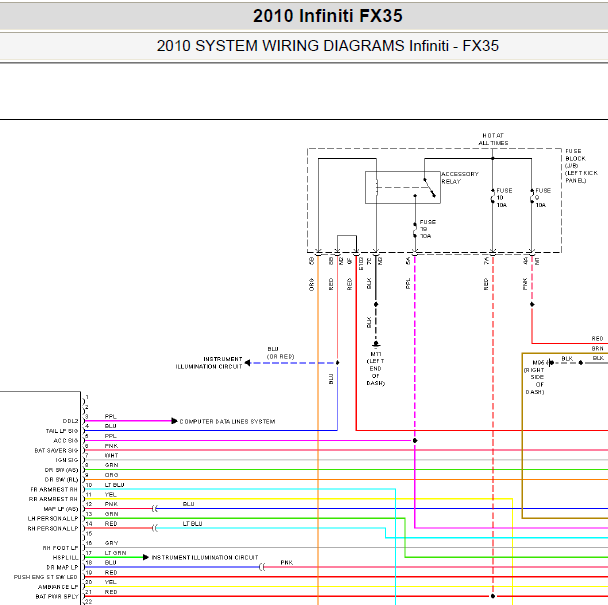Screen dimensions: 608x605
Task: Click the green HSPL ILL arrow tip
Action: (x=146, y=557)
